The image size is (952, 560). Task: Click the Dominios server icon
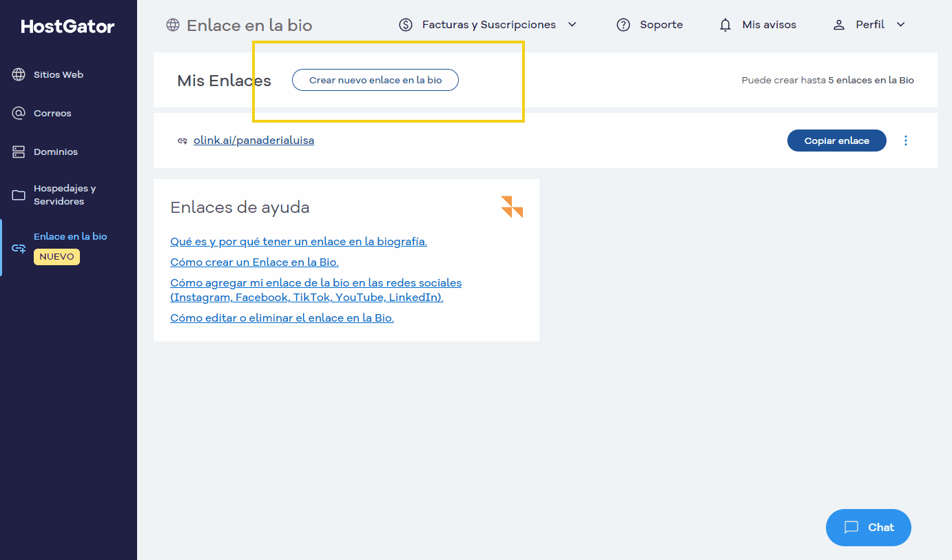tap(19, 152)
